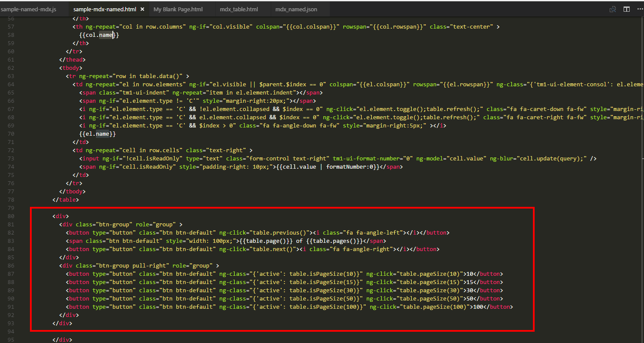Open the My Blank Page.html tab

point(178,9)
